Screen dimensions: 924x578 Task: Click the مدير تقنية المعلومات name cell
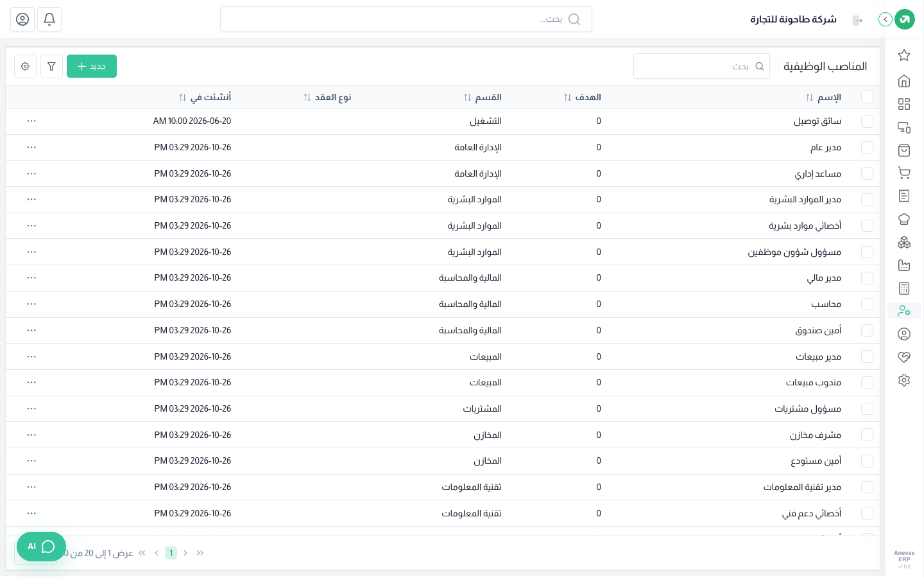pyautogui.click(x=802, y=487)
